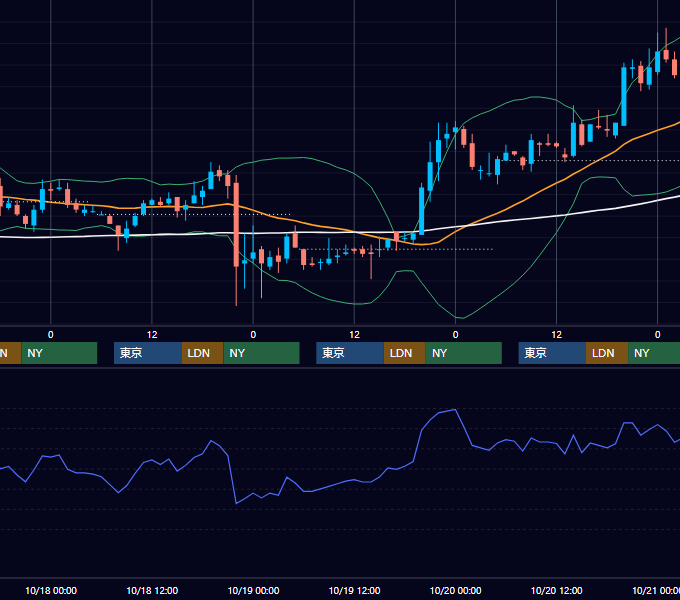The width and height of the screenshot is (680, 600).
Task: Click the tall red candle before 10/19 00:00
Action: [236, 224]
